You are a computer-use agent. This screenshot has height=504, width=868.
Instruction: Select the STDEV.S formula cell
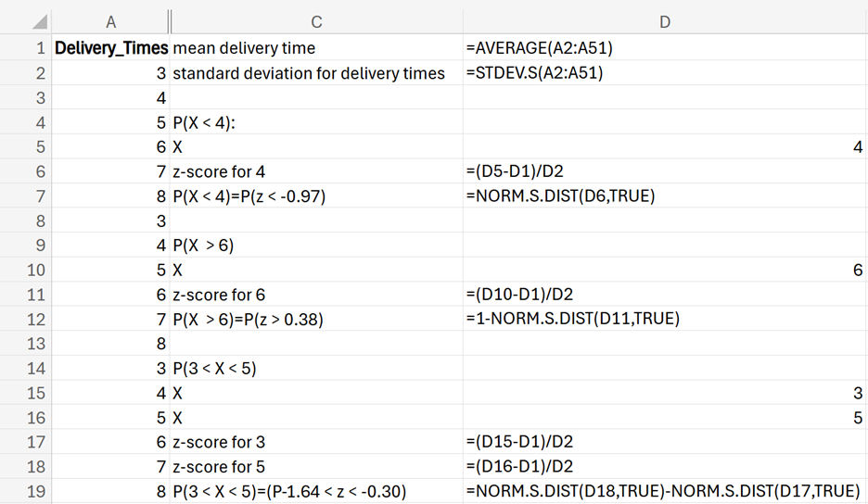pos(664,73)
